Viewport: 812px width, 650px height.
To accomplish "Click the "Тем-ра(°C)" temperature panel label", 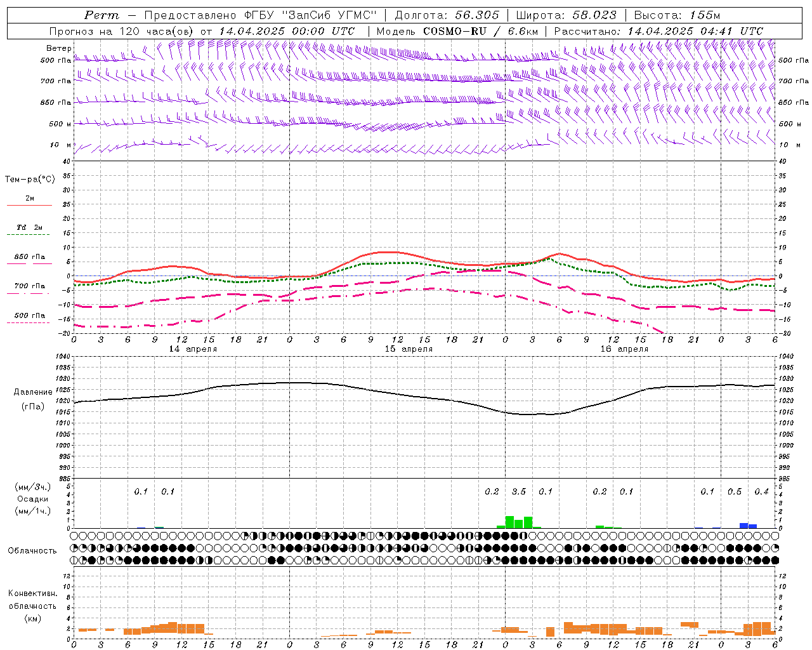I will click(x=30, y=180).
